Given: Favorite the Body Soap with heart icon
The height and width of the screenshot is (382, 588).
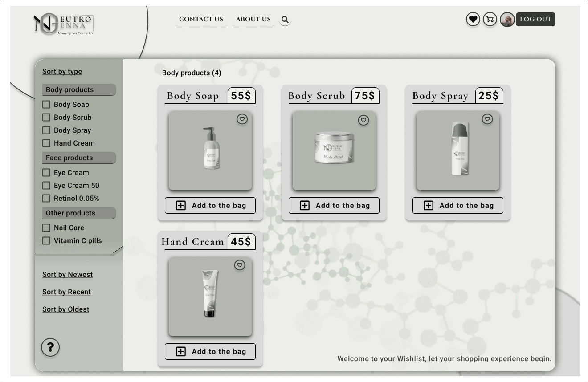Looking at the screenshot, I should click(242, 119).
